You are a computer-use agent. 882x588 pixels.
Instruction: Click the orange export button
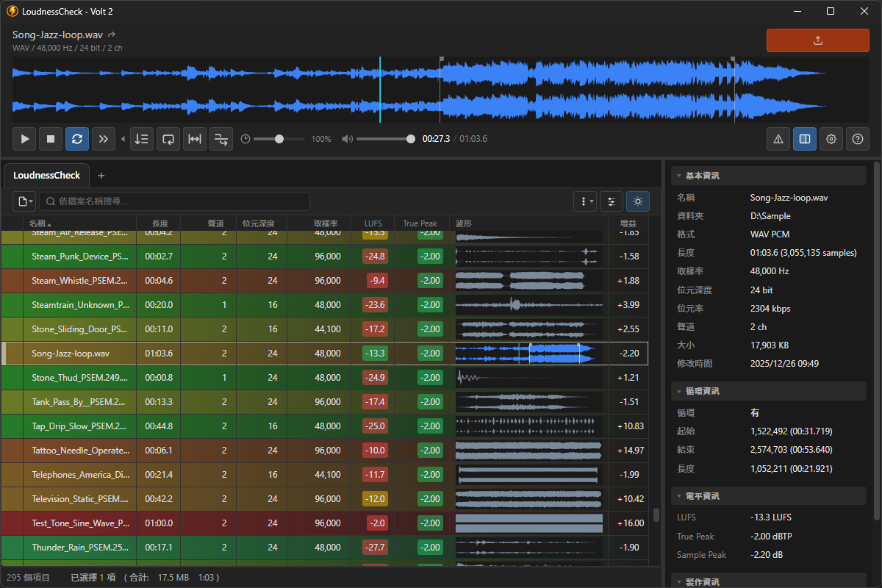(818, 40)
